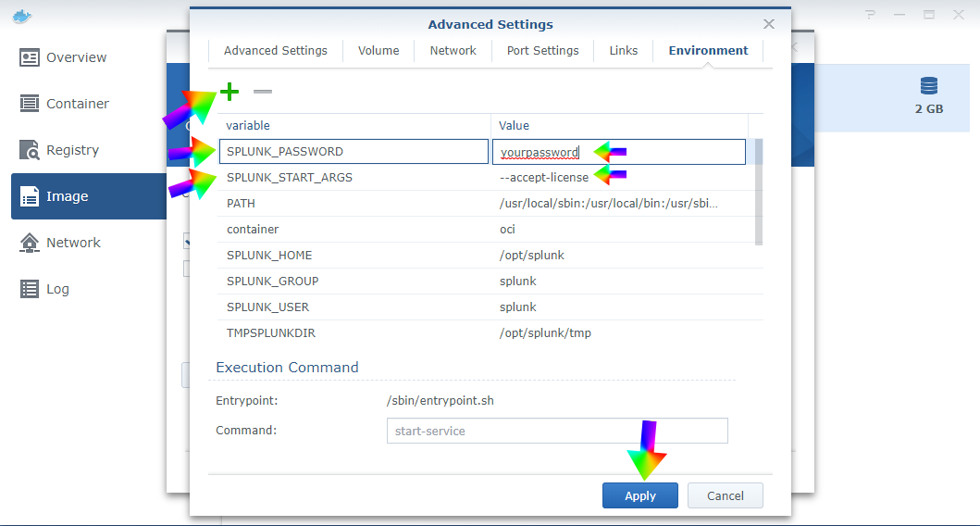Click the /usr/local/sbin PATH value cell
The height and width of the screenshot is (526, 980).
[x=609, y=204]
